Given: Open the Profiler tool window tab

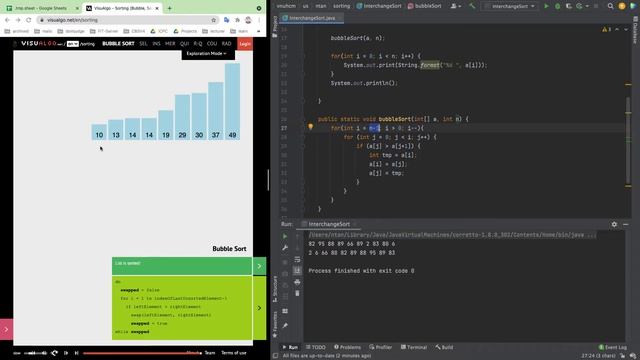Looking at the screenshot, I should (x=380, y=347).
